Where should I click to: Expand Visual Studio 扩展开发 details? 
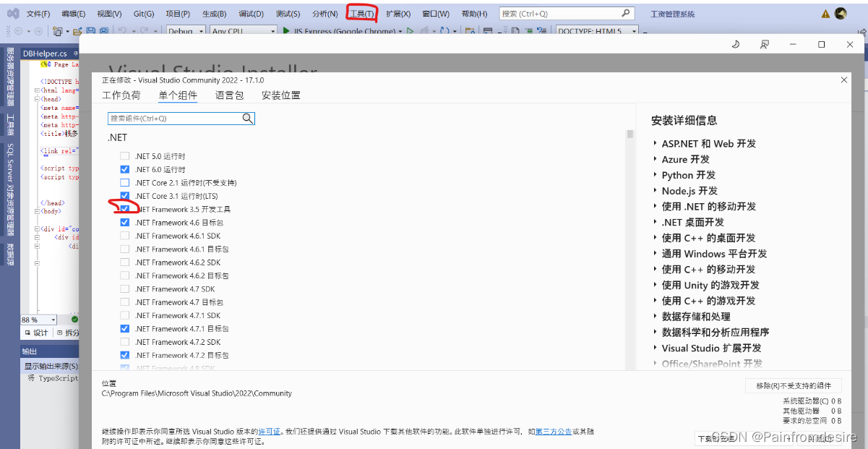(655, 348)
